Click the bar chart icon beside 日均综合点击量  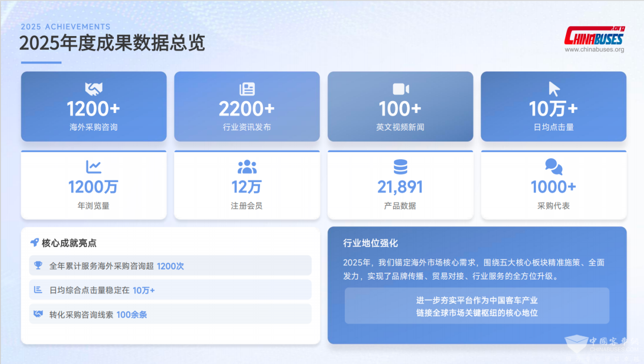pyautogui.click(x=38, y=290)
